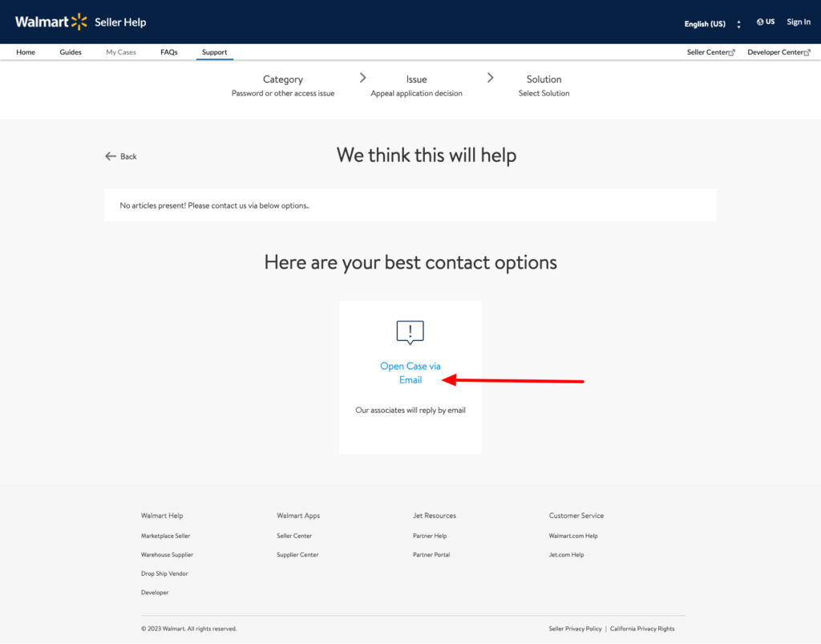This screenshot has height=644, width=821.
Task: Select the Home menu item
Action: pyautogui.click(x=26, y=51)
